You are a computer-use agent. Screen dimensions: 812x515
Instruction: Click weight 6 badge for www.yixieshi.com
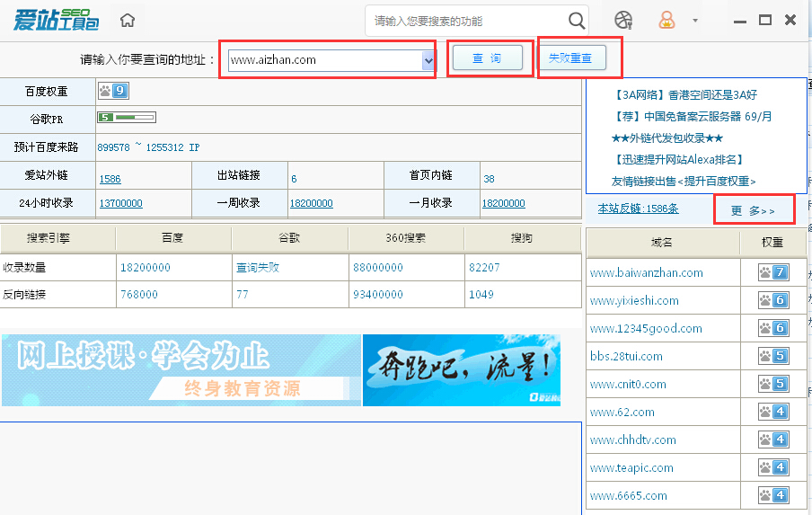click(x=772, y=300)
